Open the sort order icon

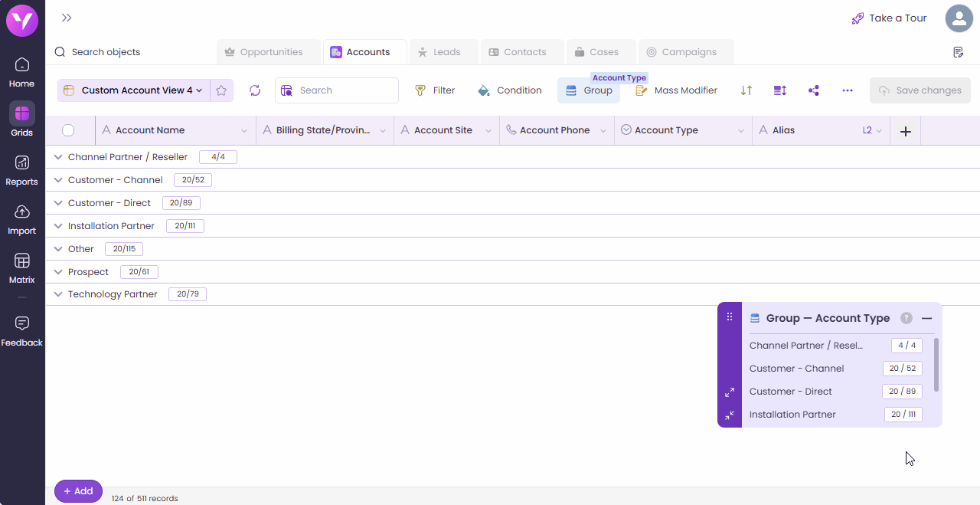coord(746,90)
